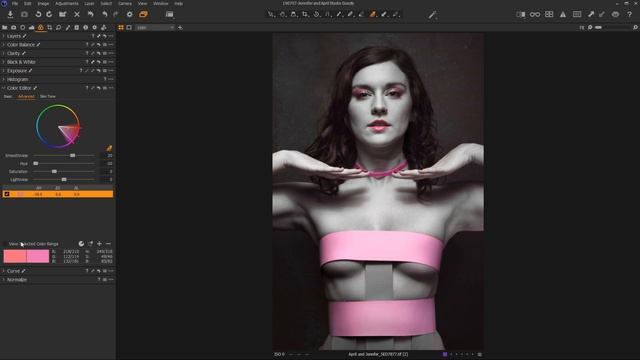
Task: Toggle the Exposure Warning triangle icon
Action: (x=563, y=14)
